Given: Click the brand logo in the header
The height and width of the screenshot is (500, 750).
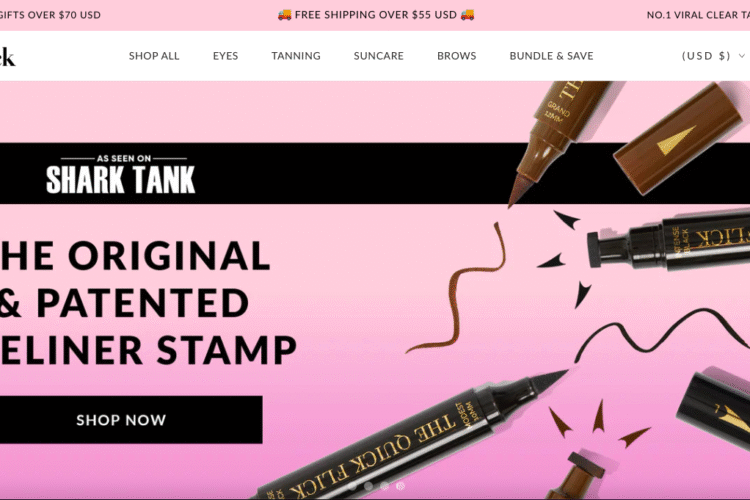Looking at the screenshot, I should [x=7, y=57].
